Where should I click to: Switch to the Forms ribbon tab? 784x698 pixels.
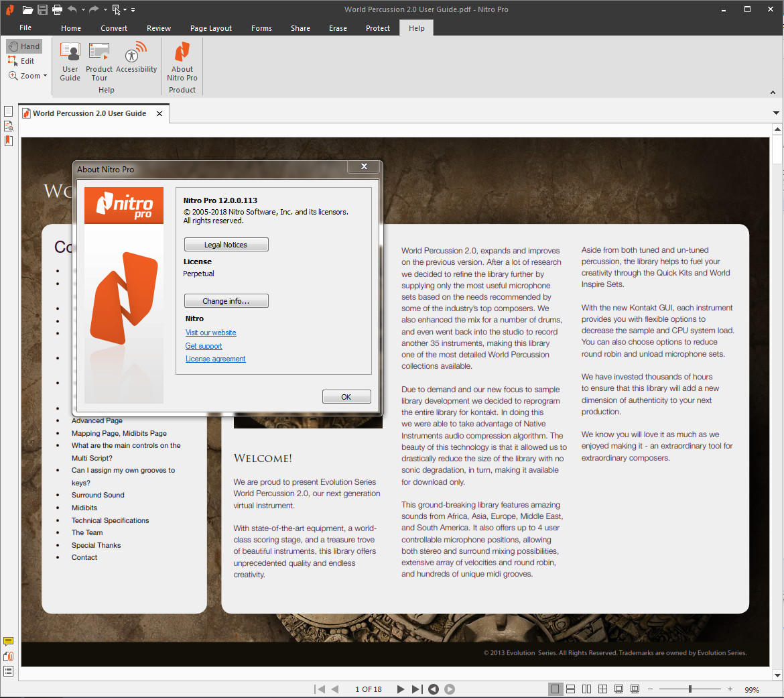coord(261,28)
